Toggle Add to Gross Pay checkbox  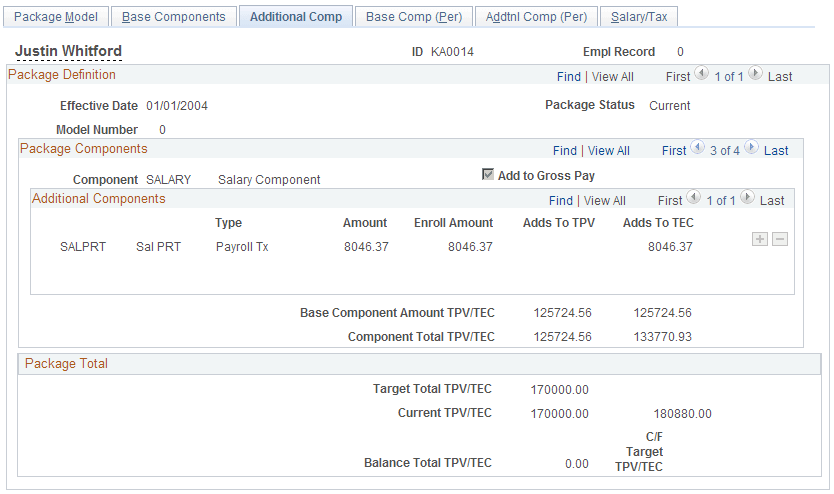[x=487, y=174]
